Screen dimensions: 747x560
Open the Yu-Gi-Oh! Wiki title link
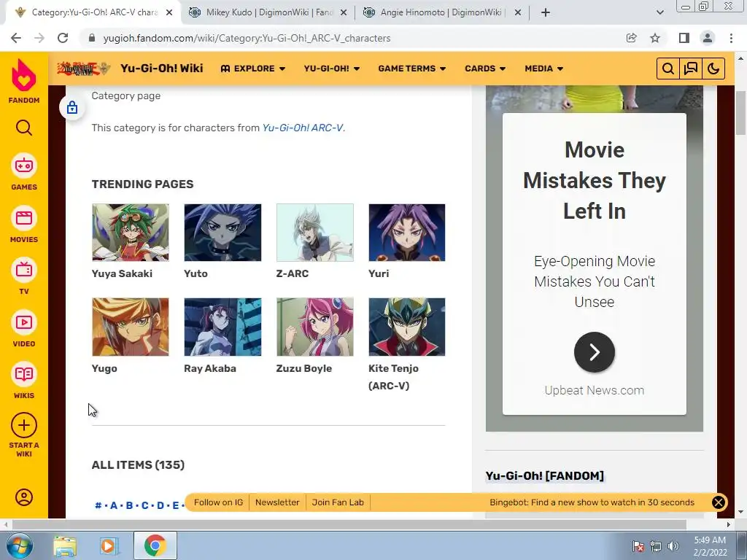tap(161, 69)
